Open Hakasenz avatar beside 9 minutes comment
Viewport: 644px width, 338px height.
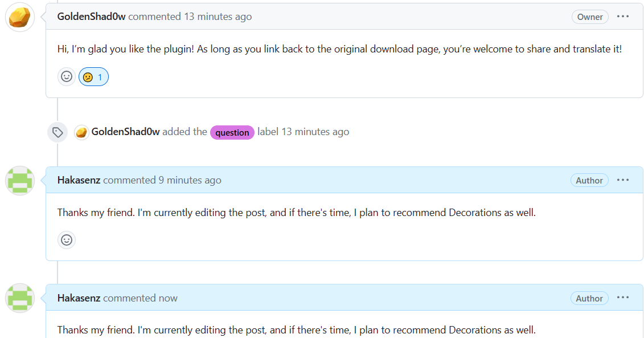tap(20, 181)
